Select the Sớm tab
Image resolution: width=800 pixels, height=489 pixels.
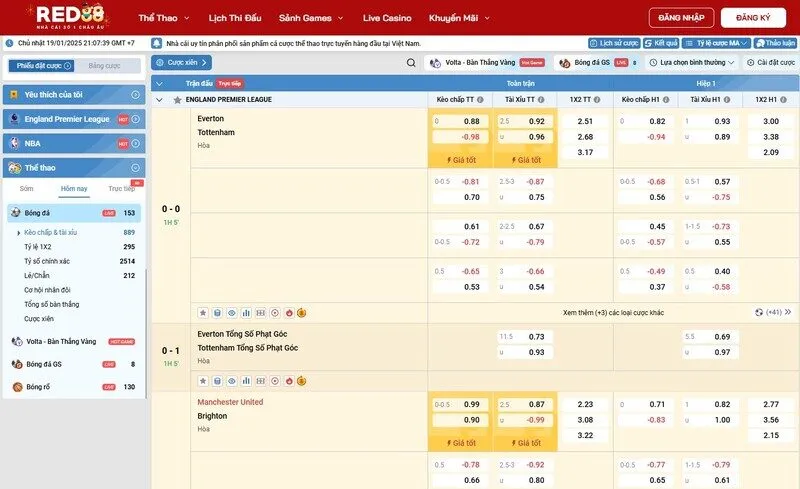[x=27, y=188]
